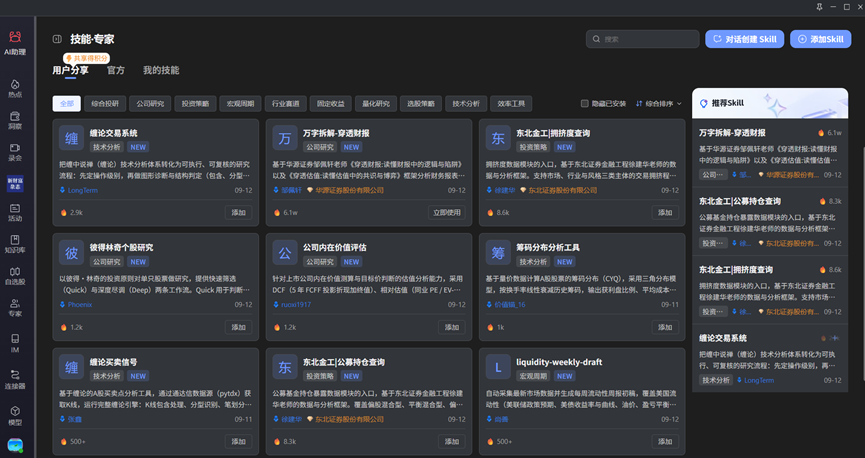The image size is (865, 458).
Task: Click the search magnifier icon
Action: pos(596,39)
